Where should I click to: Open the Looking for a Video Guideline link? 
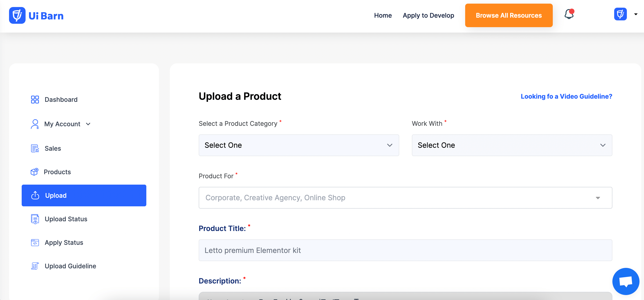(566, 96)
